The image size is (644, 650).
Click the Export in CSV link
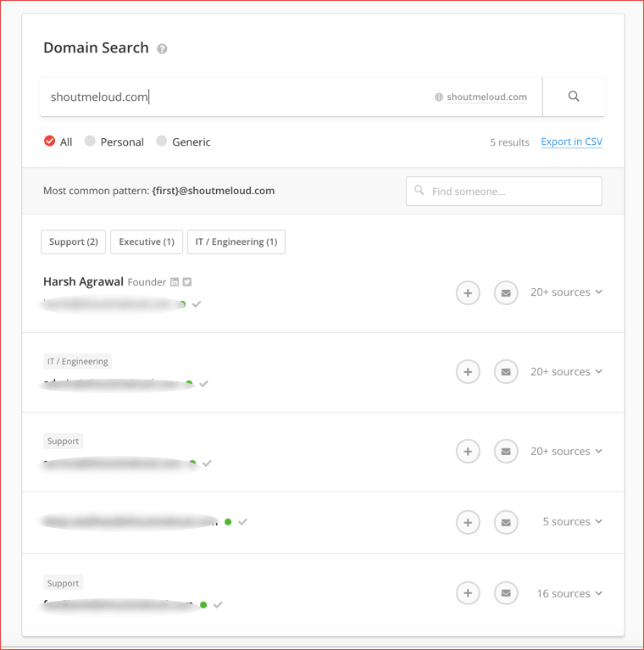pyautogui.click(x=571, y=142)
